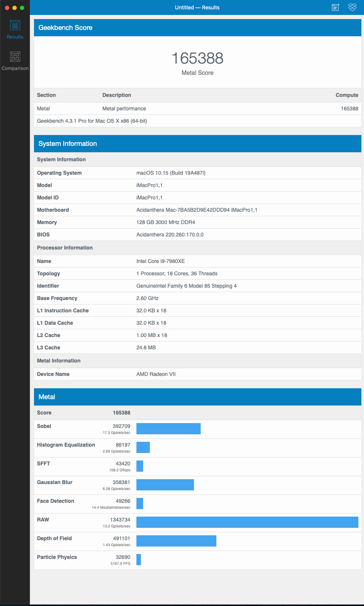Select Geekbench 4.3.1 Pro version text
This screenshot has height=606, width=364.
(92, 121)
